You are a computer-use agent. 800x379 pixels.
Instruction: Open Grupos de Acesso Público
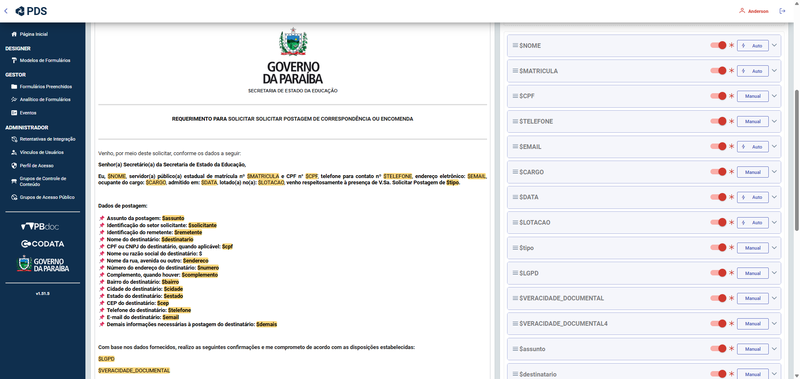coord(43,197)
